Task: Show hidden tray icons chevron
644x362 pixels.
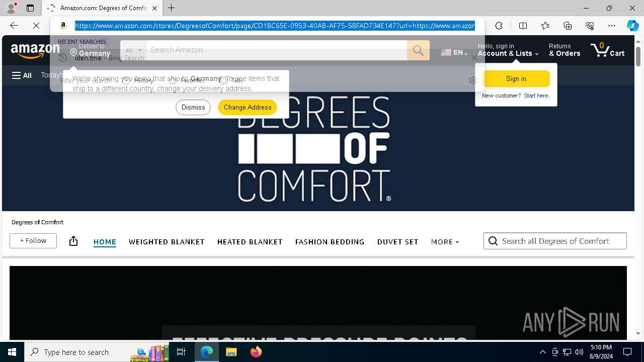Action: tap(542, 352)
